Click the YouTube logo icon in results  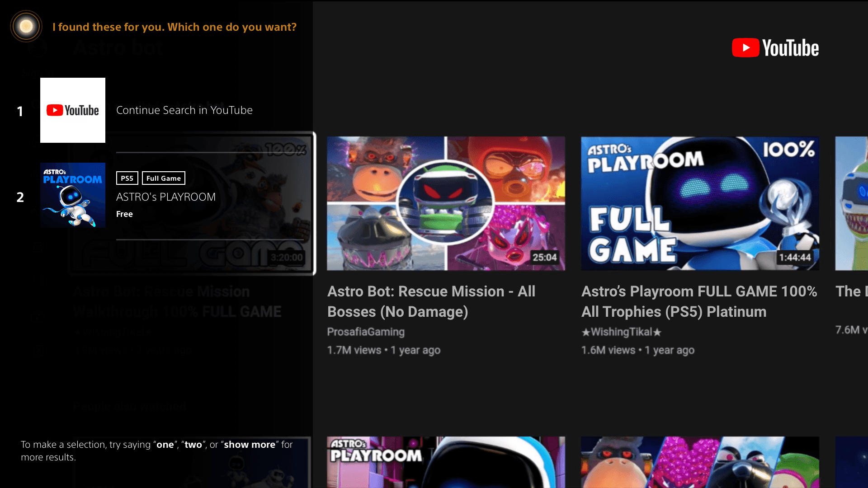tap(72, 110)
